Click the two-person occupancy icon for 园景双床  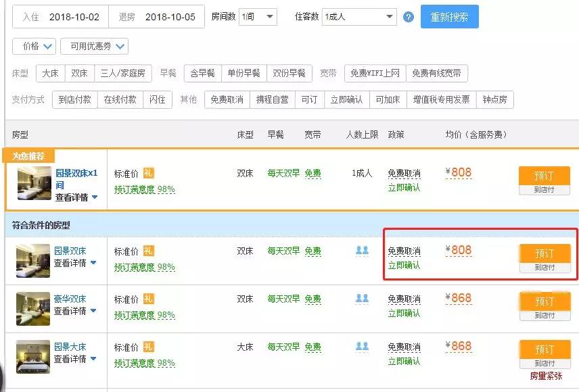tap(362, 251)
